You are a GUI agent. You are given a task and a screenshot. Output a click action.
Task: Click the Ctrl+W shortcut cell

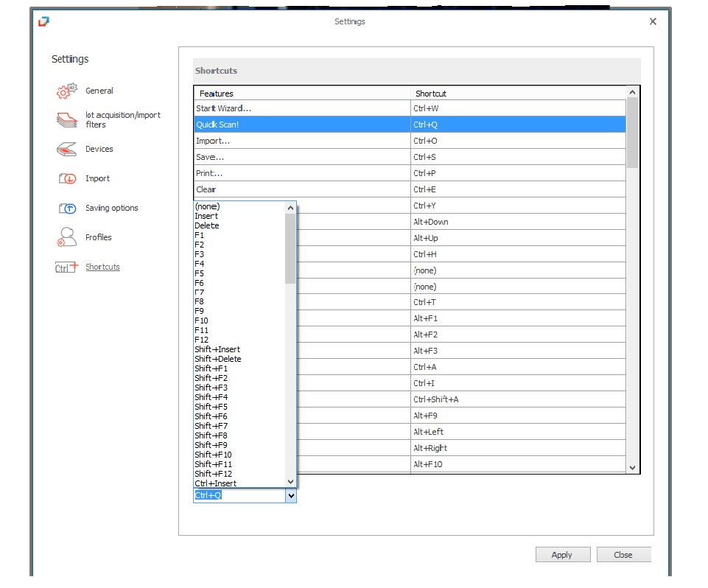pos(519,108)
